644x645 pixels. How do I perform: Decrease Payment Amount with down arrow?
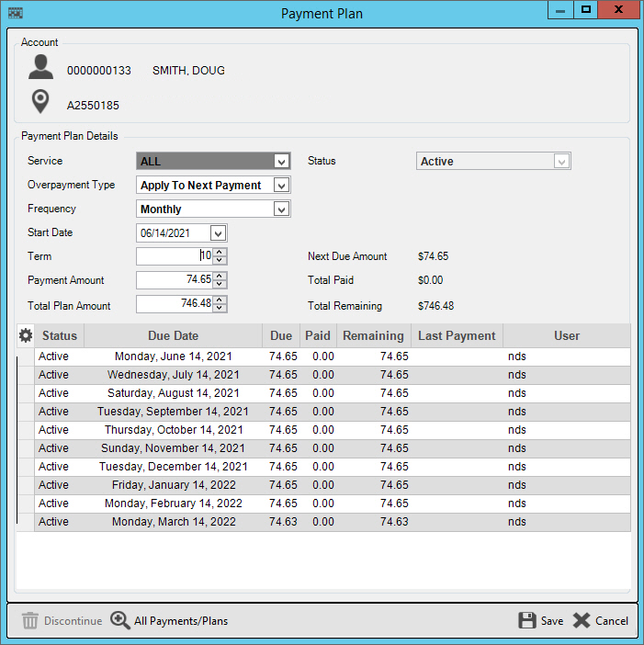[x=220, y=284]
